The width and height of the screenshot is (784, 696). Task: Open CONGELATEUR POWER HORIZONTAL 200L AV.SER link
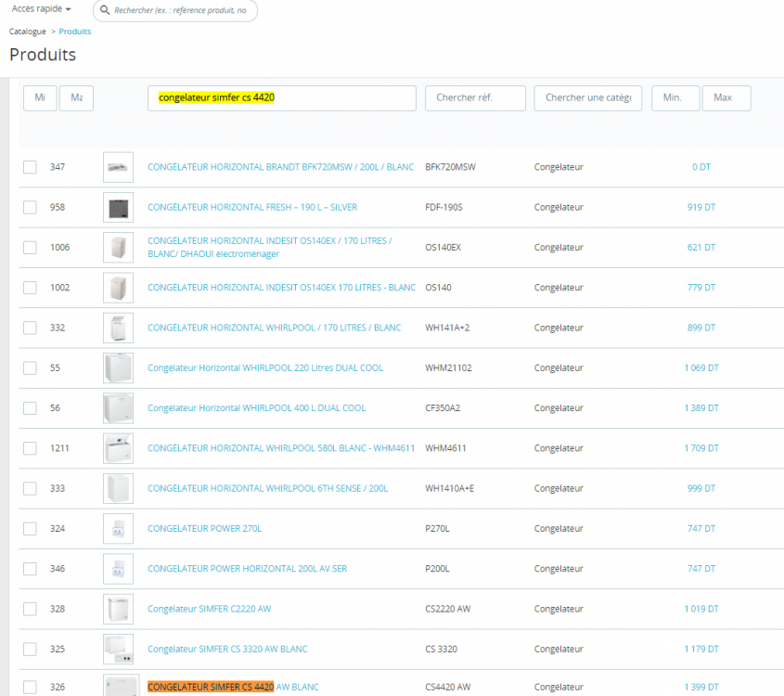247,569
